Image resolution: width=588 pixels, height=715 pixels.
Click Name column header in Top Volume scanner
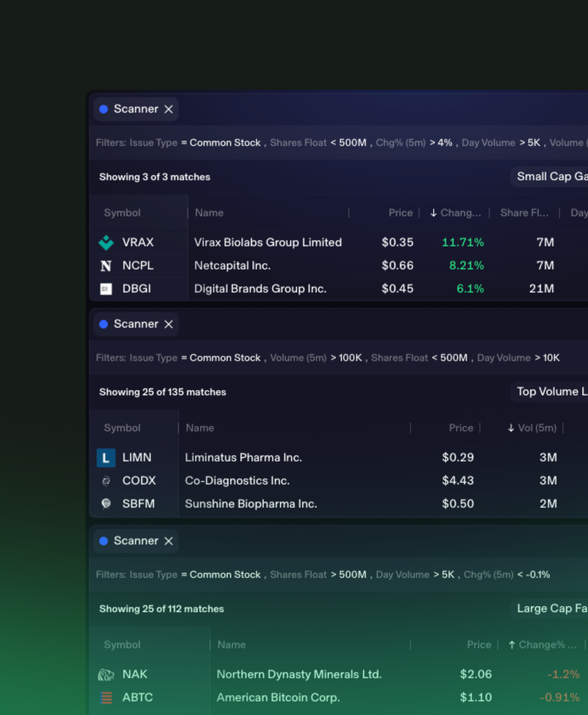click(x=200, y=428)
